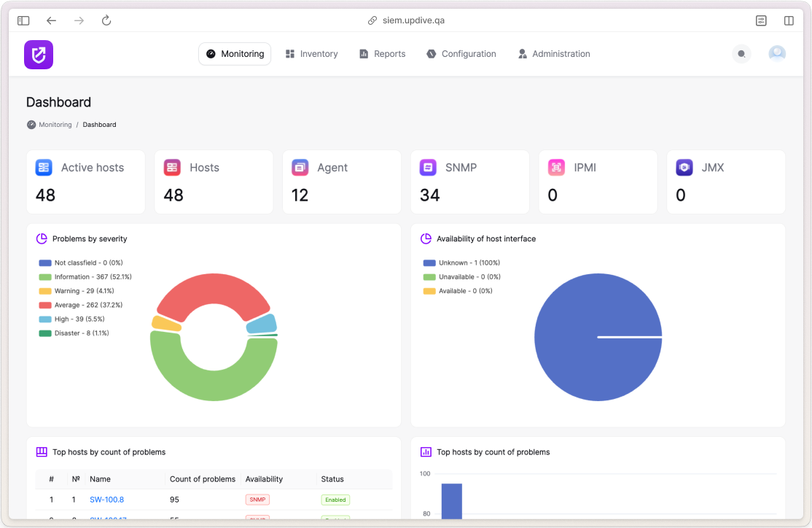
Task: Open the user avatar profile
Action: pyautogui.click(x=777, y=54)
